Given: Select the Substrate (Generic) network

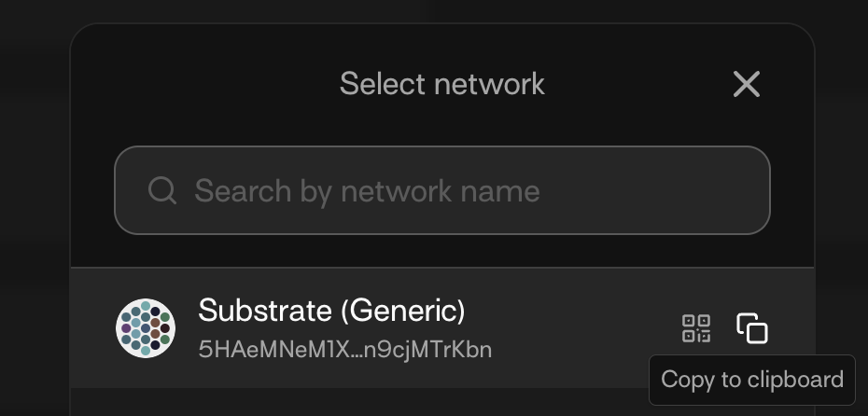Looking at the screenshot, I should click(331, 311).
